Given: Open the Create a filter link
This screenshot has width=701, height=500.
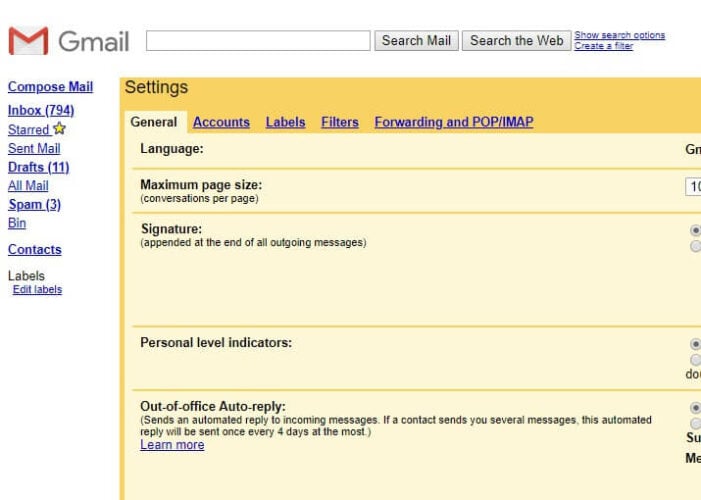Looking at the screenshot, I should point(604,46).
